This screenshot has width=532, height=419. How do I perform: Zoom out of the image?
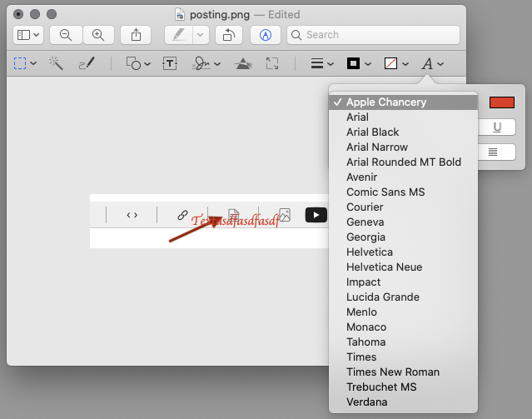coord(66,35)
